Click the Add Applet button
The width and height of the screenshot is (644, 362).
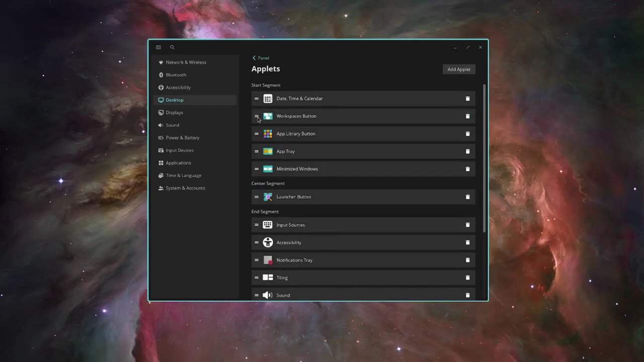click(459, 69)
